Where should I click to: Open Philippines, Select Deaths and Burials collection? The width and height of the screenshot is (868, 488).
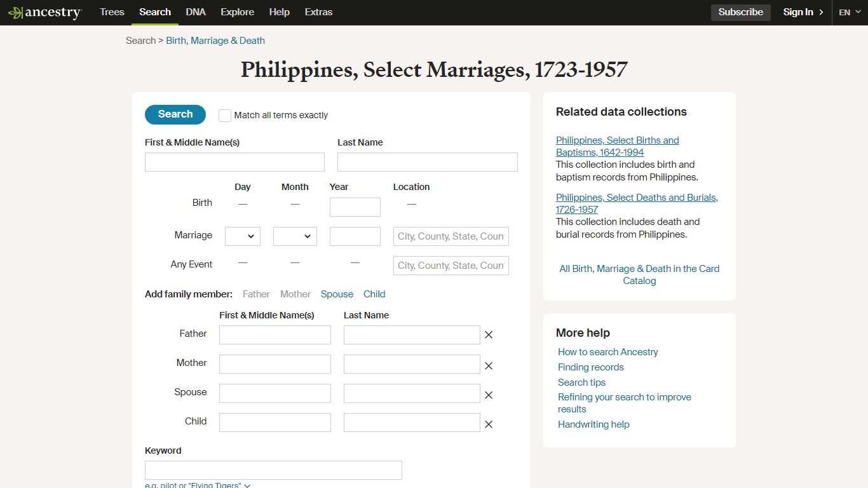(x=637, y=203)
